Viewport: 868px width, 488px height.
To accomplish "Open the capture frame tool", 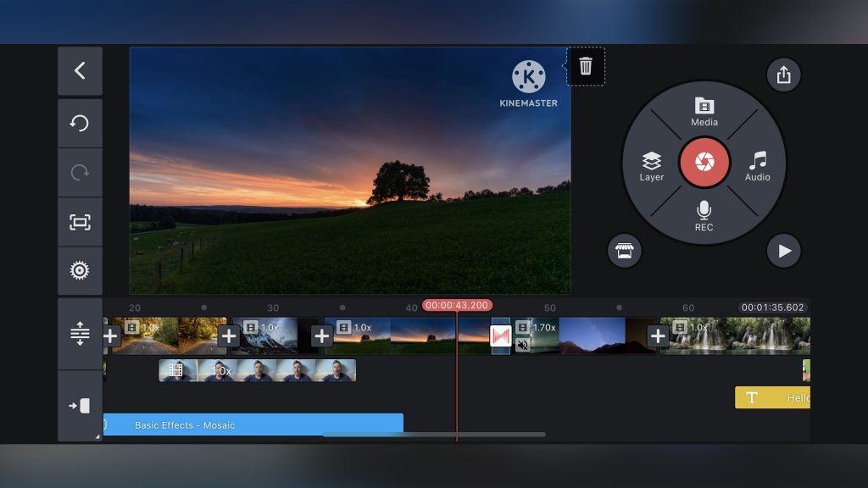I will [x=80, y=222].
